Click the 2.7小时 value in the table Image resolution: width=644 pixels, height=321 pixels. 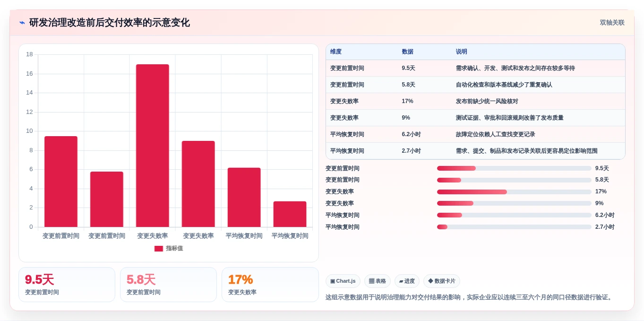click(412, 151)
